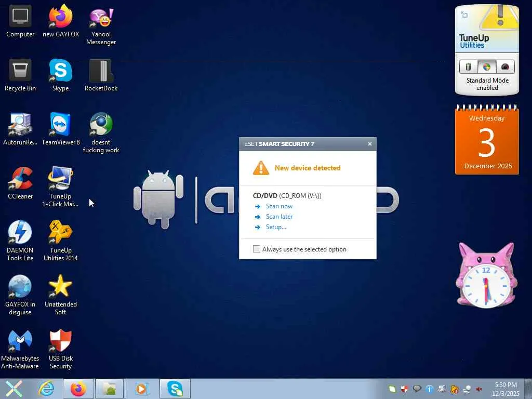Click 'December 2025' on the calendar gadget
532x399 pixels.
coord(488,166)
